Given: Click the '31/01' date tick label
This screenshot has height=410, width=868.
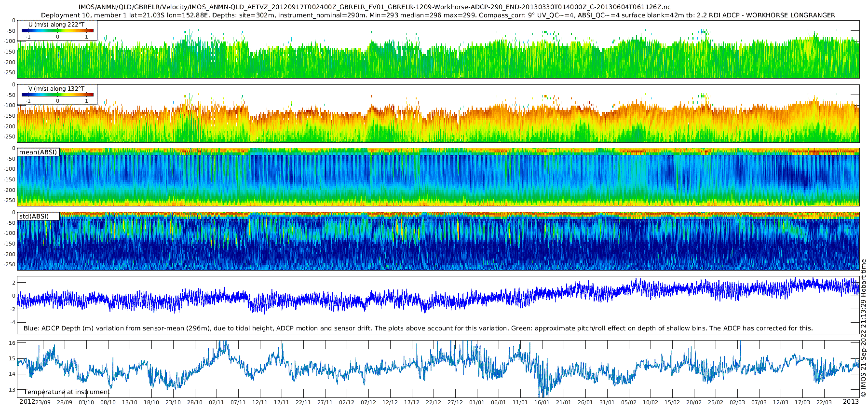Looking at the screenshot, I should click(x=607, y=402).
